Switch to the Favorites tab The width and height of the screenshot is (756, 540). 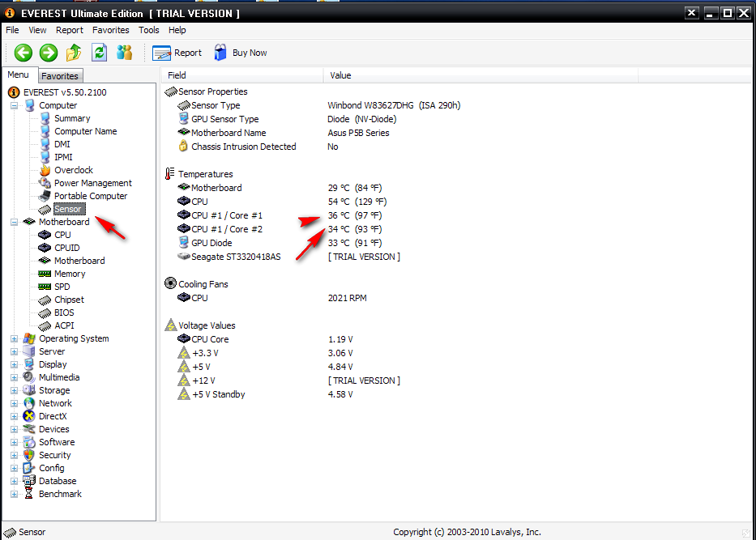tap(60, 75)
